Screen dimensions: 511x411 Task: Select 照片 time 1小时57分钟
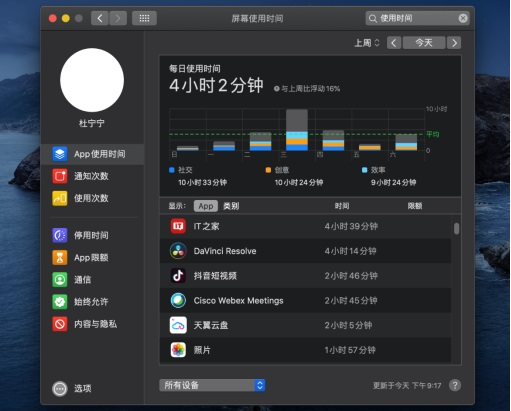(x=350, y=350)
